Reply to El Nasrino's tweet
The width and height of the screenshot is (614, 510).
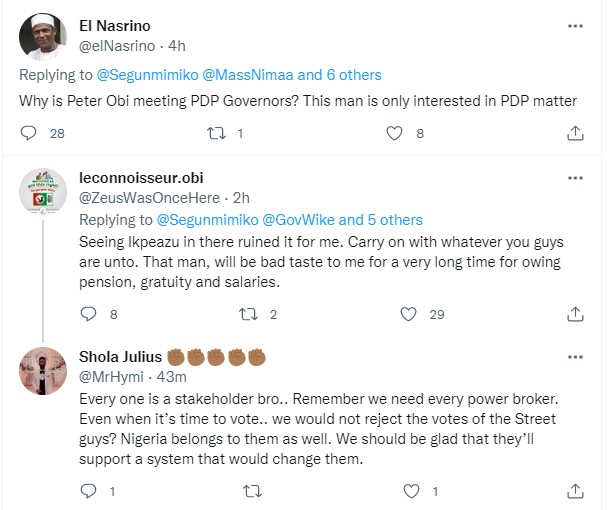pyautogui.click(x=29, y=132)
